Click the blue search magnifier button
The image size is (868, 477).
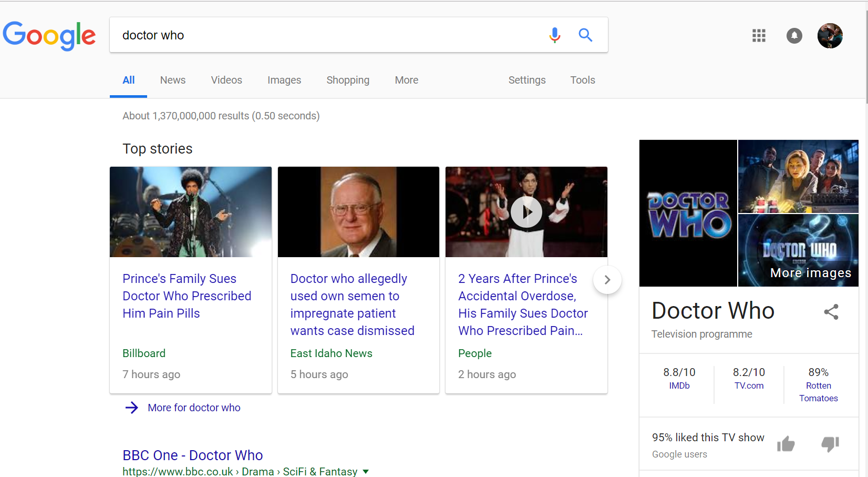[x=585, y=35]
